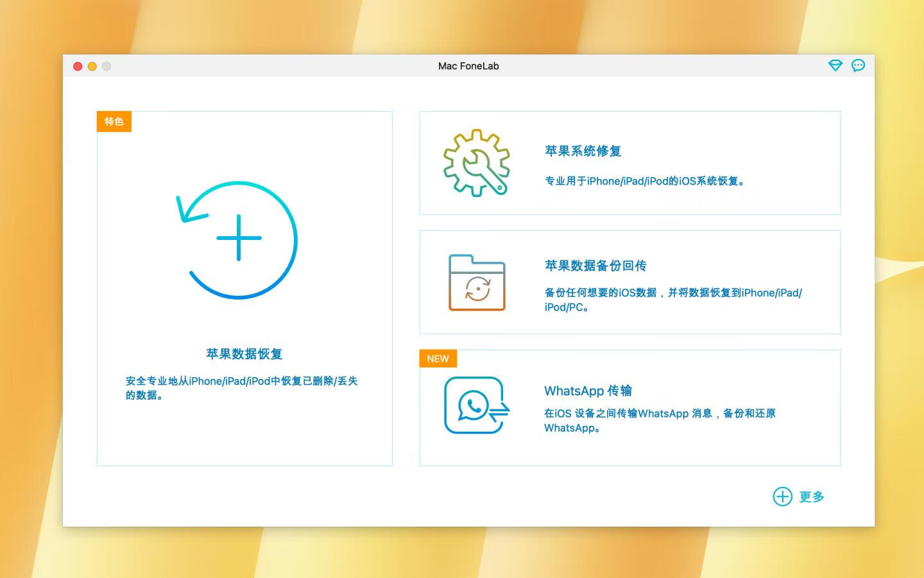Click the orange 特色 badge label
This screenshot has width=924, height=578.
point(114,121)
